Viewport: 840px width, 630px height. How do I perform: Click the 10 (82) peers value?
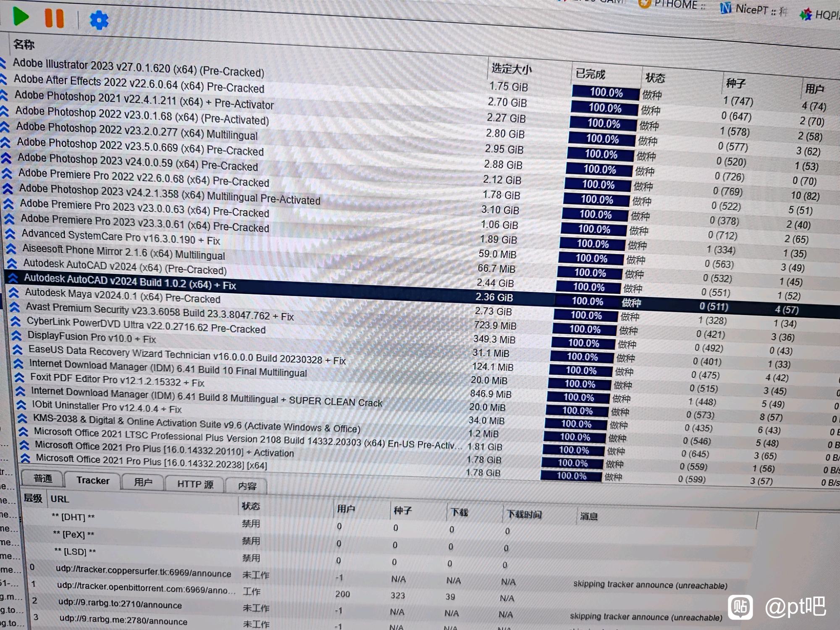click(805, 196)
